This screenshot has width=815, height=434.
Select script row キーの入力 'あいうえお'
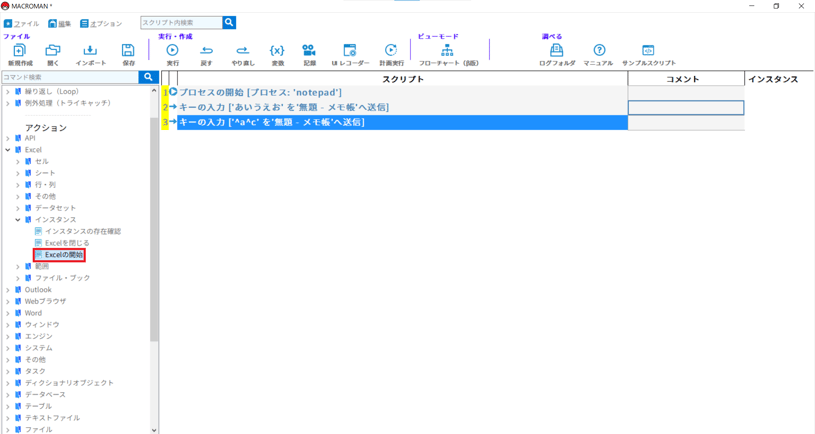click(x=403, y=108)
